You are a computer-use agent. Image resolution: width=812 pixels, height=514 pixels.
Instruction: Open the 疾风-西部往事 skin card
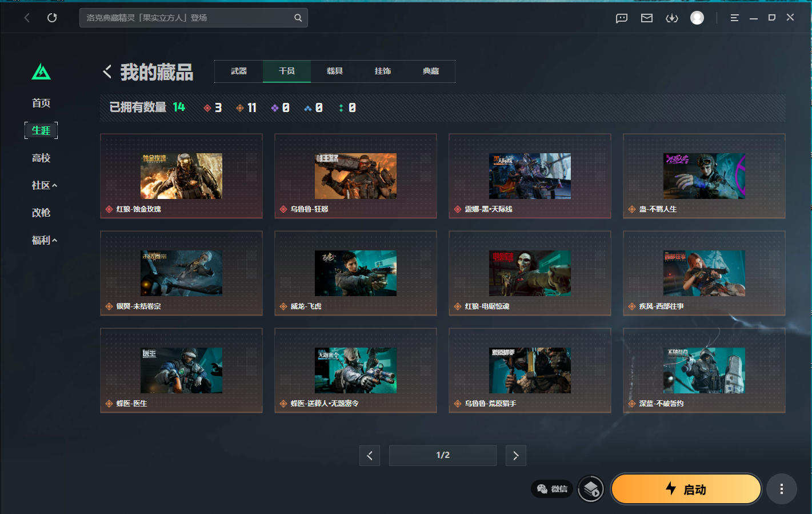pos(704,273)
